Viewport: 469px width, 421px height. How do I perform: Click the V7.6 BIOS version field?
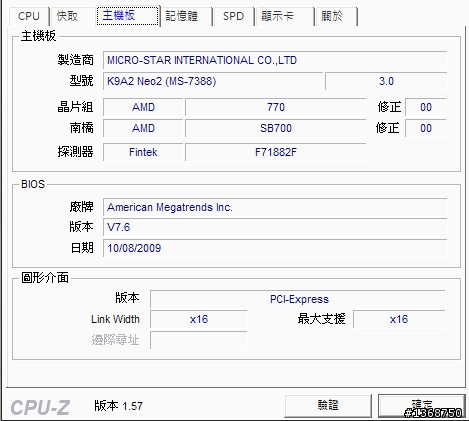(275, 227)
